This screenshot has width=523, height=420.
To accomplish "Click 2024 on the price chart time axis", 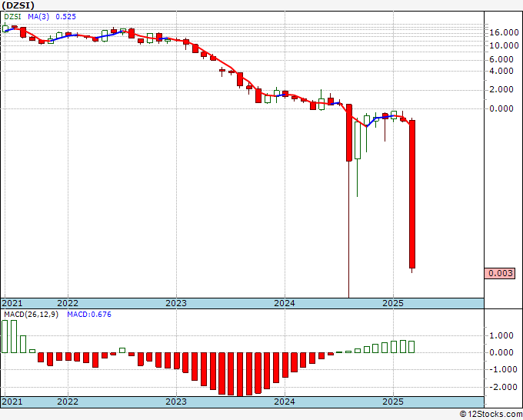I will (285, 303).
